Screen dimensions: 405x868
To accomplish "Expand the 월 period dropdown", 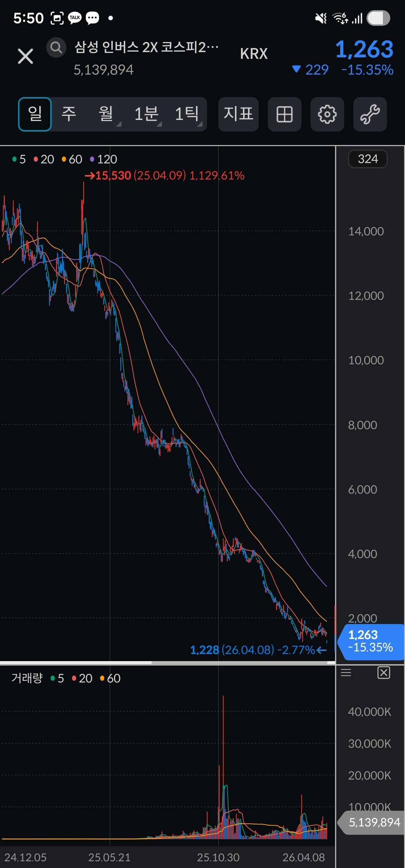I will pyautogui.click(x=106, y=114).
